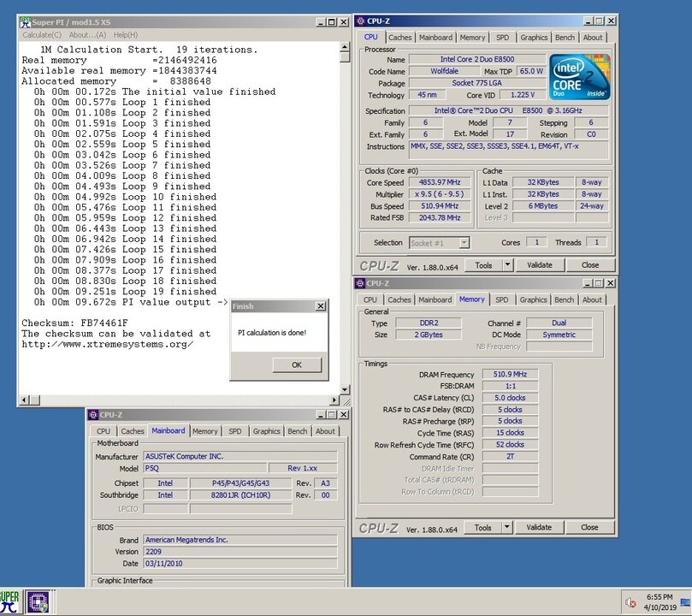Open Super PI from the taskbar icon

pyautogui.click(x=9, y=601)
